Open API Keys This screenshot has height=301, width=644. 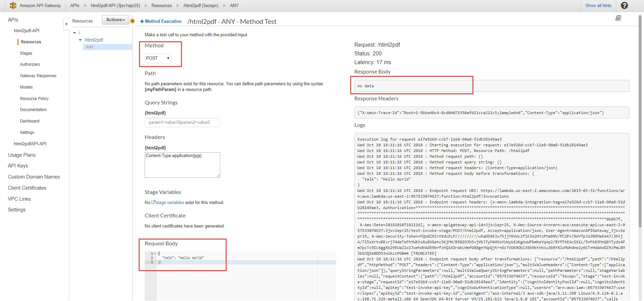[18, 166]
